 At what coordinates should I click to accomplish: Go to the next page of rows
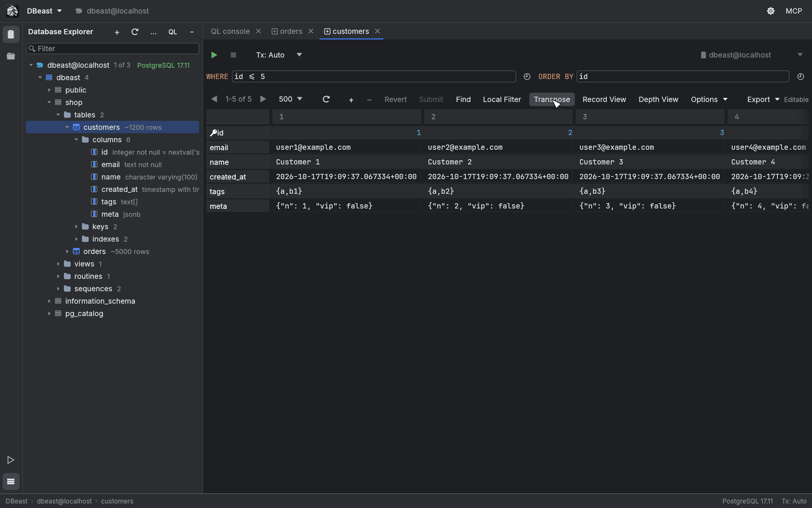coord(263,99)
